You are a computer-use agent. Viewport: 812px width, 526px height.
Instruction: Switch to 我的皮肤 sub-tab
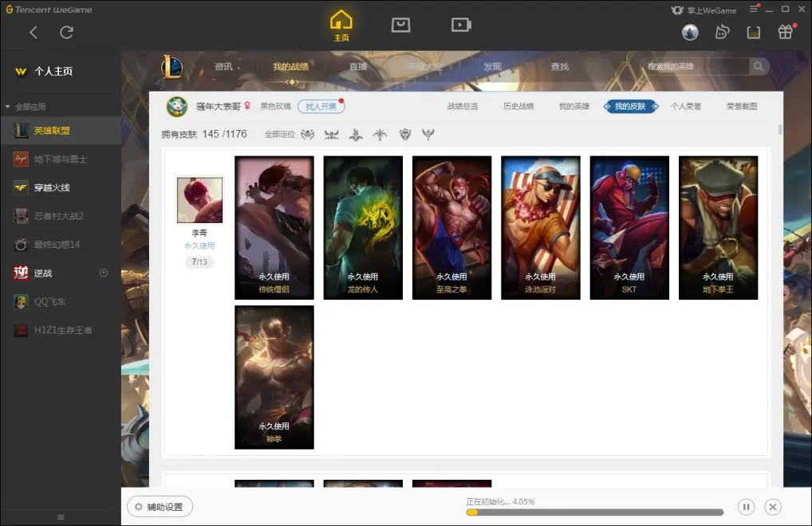pyautogui.click(x=631, y=107)
